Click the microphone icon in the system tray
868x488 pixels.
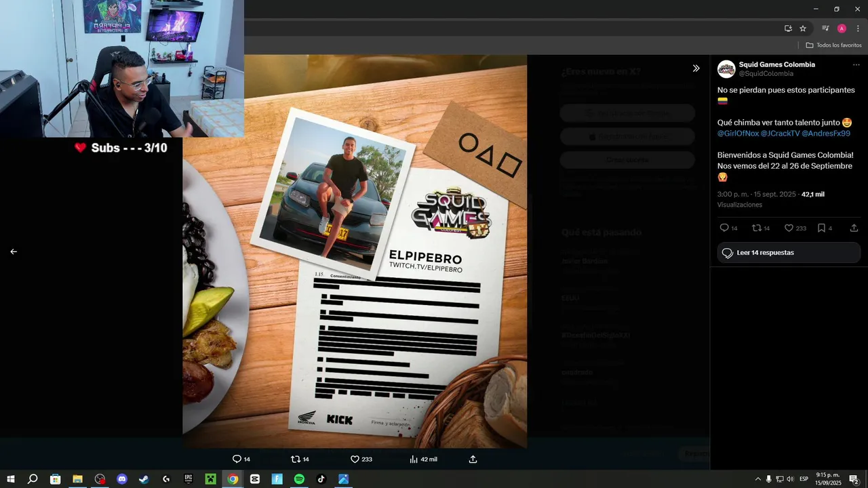769,479
